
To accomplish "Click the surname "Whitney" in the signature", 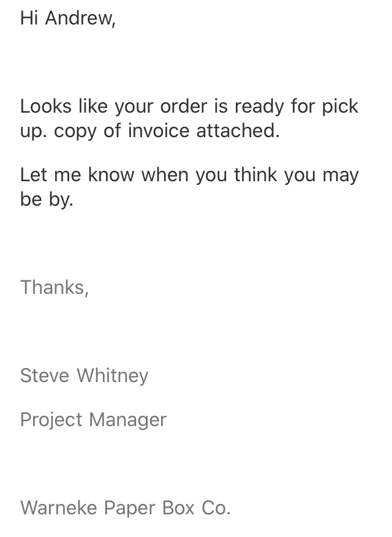I will pos(112,377).
